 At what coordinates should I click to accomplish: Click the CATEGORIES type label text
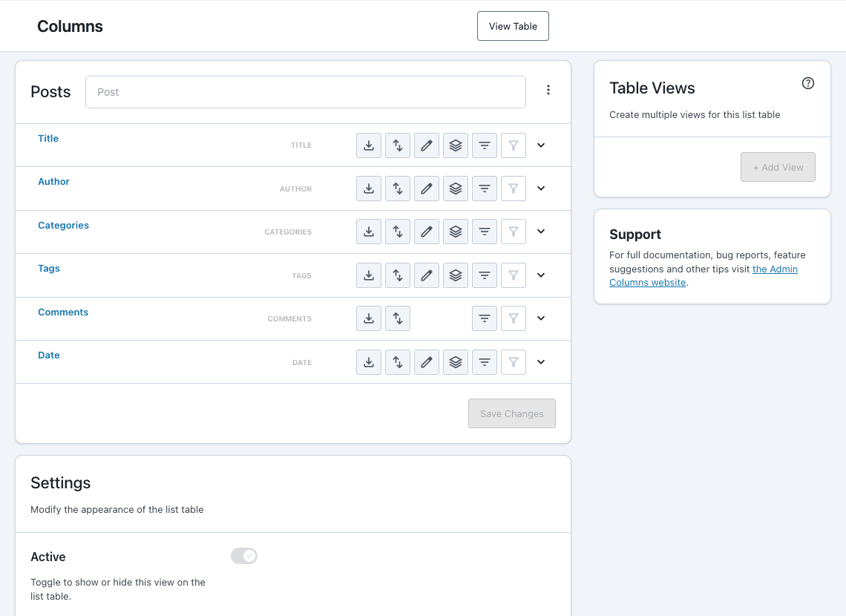(288, 232)
